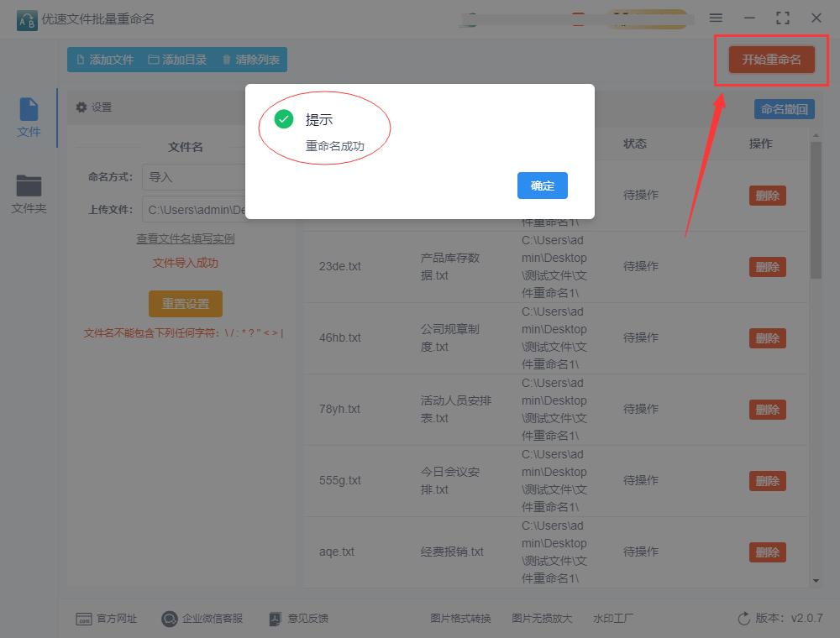Click the 重置设置 button
840x638 pixels.
(185, 304)
